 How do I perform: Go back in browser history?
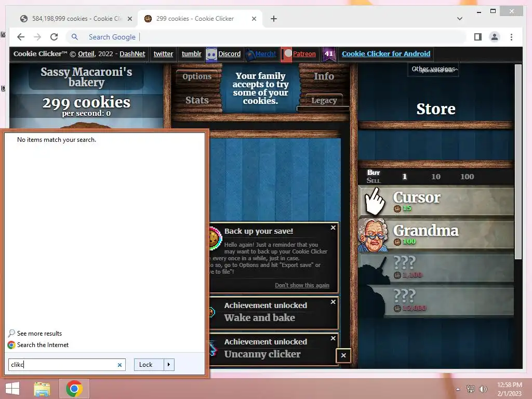pyautogui.click(x=21, y=37)
